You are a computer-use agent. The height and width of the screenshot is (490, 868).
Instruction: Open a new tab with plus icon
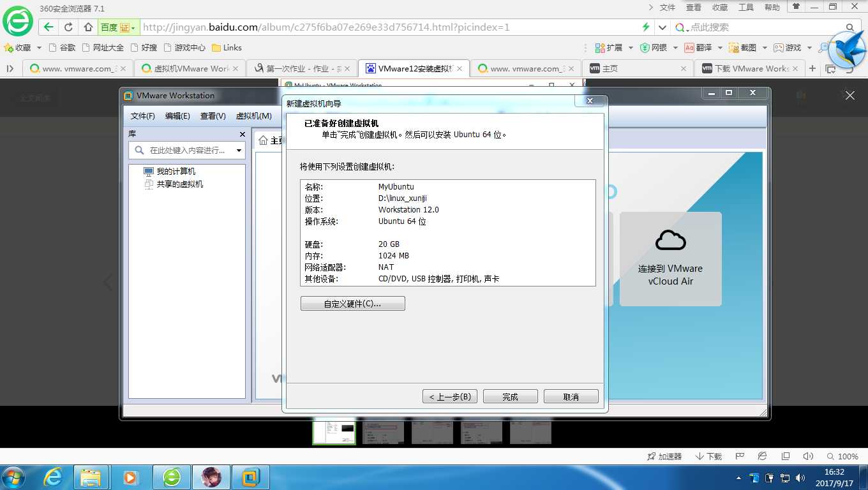(812, 68)
